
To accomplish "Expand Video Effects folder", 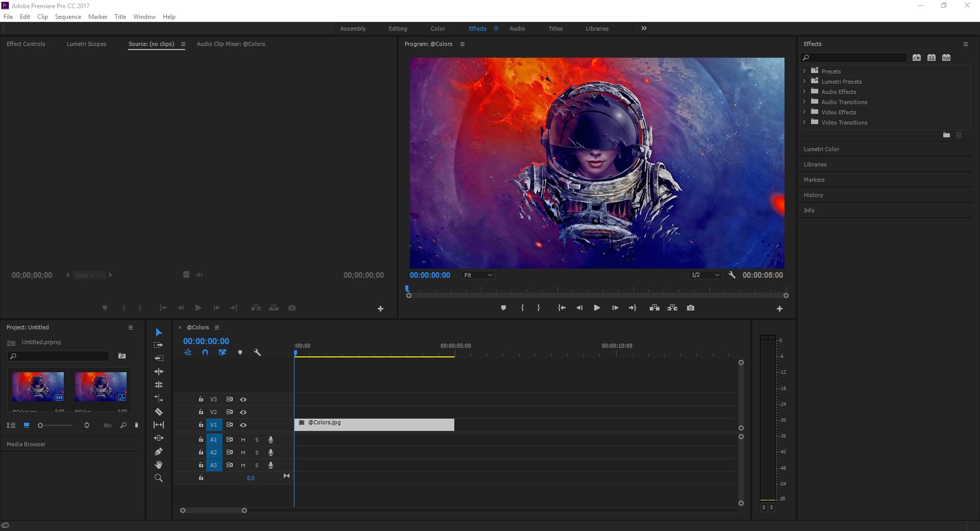I will (804, 112).
